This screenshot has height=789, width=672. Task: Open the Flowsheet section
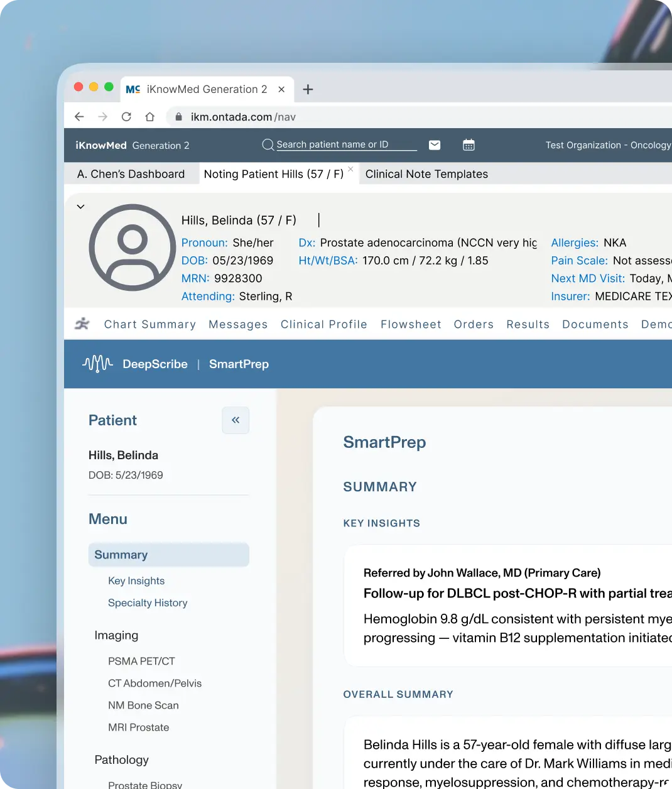[x=411, y=324]
